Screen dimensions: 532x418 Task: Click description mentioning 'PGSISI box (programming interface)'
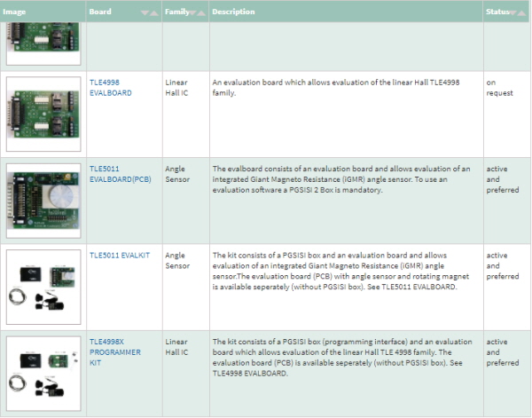coord(342,358)
